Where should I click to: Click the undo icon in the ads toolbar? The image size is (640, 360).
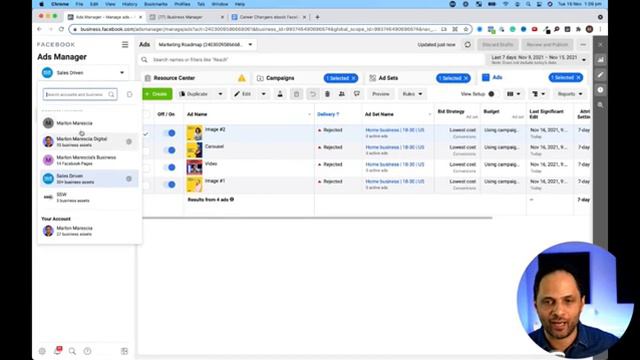(x=312, y=94)
